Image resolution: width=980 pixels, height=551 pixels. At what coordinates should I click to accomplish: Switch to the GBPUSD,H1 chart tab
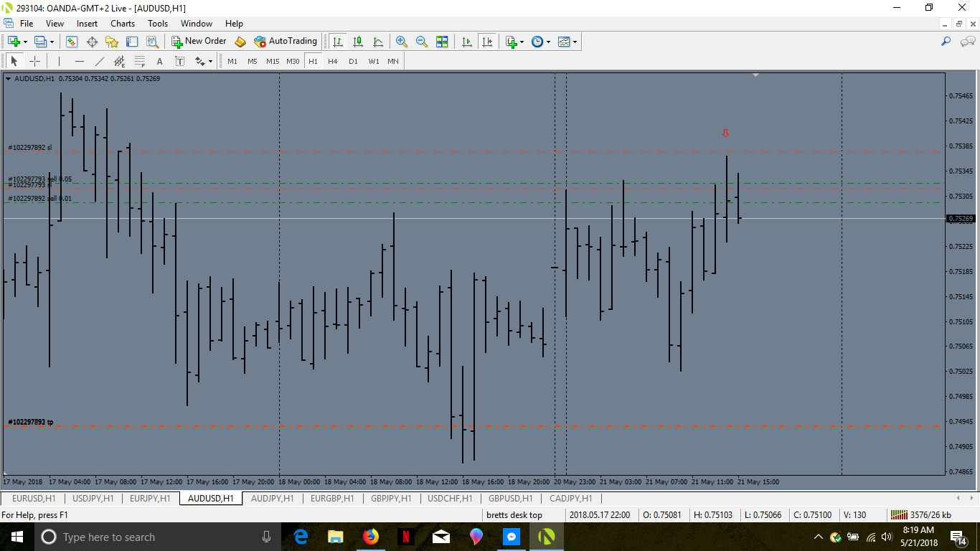(x=510, y=498)
